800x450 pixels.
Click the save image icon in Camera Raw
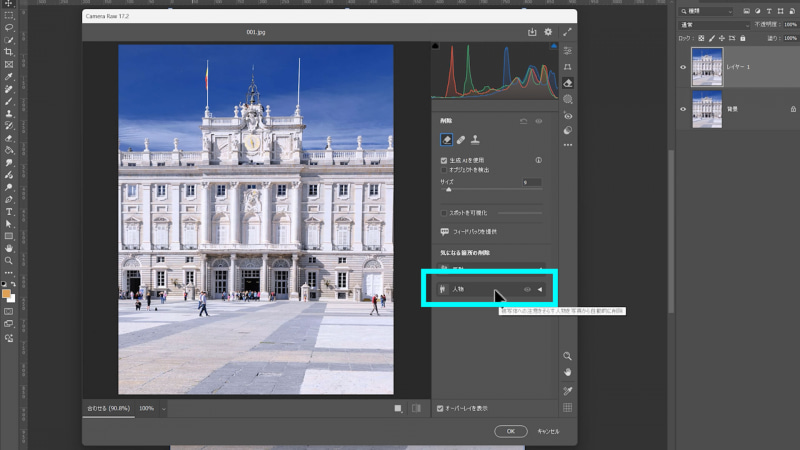coord(532,32)
